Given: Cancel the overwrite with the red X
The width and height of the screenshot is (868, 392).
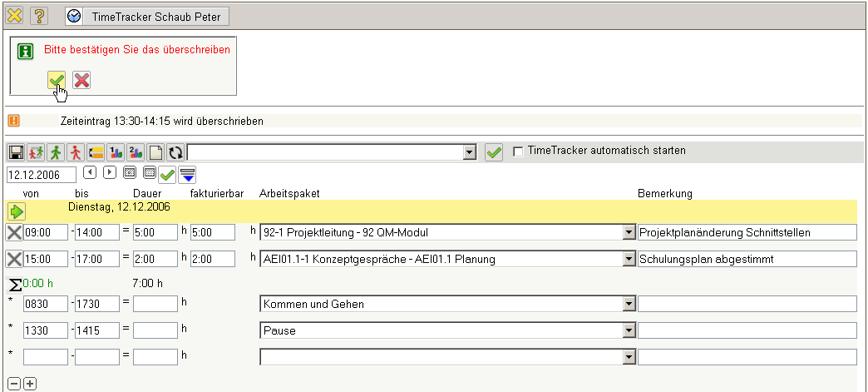Looking at the screenshot, I should [81, 80].
